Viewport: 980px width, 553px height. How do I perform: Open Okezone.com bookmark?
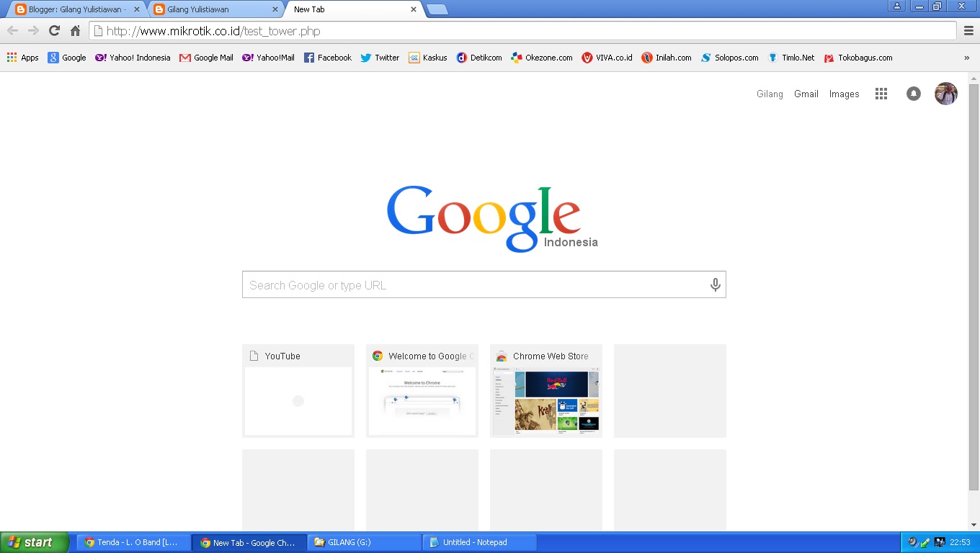pyautogui.click(x=542, y=58)
